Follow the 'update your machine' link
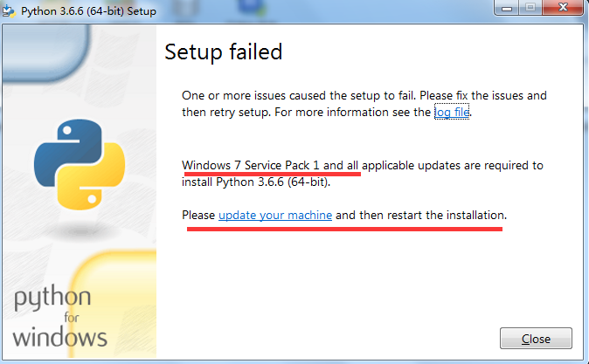589x364 pixels. [275, 215]
